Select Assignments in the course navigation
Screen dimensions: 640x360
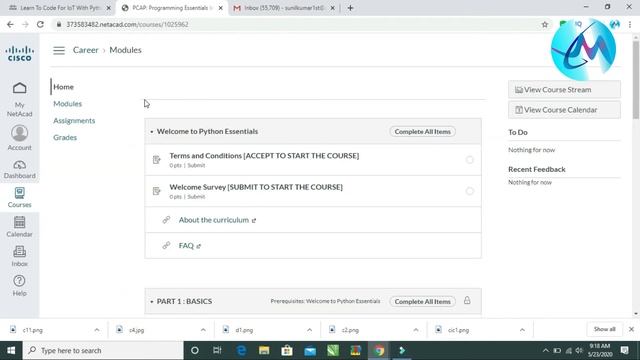[x=74, y=120]
